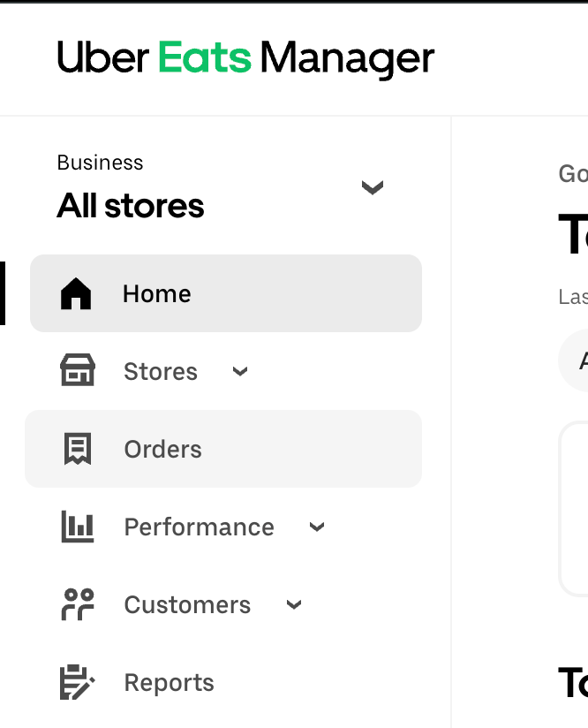This screenshot has width=588, height=728.
Task: Select the Customers people icon
Action: tap(78, 604)
